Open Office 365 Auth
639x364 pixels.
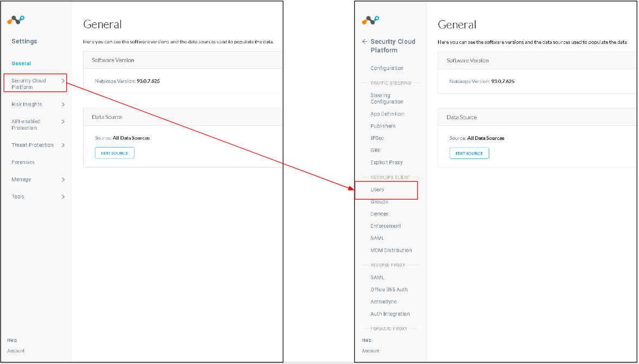389,289
